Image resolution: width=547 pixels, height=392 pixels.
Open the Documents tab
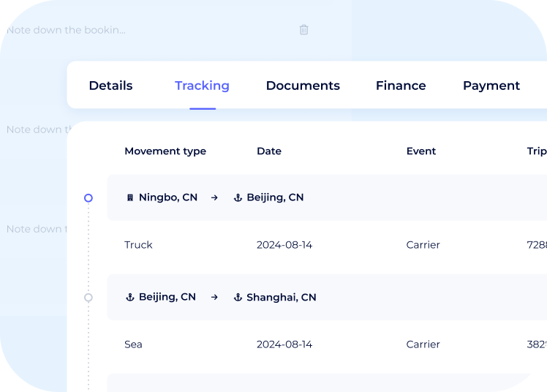pyautogui.click(x=303, y=86)
